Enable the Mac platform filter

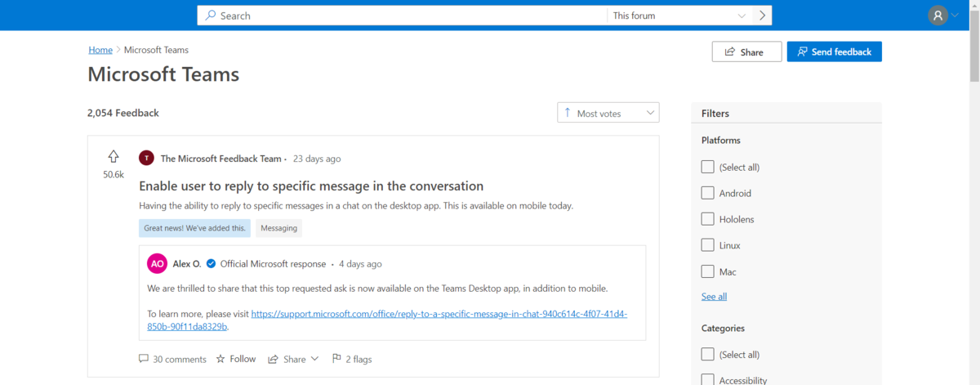pyautogui.click(x=707, y=271)
